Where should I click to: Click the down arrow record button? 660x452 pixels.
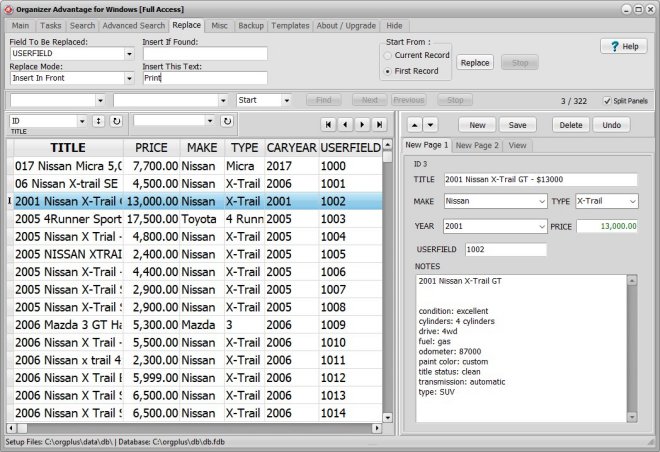tap(430, 125)
